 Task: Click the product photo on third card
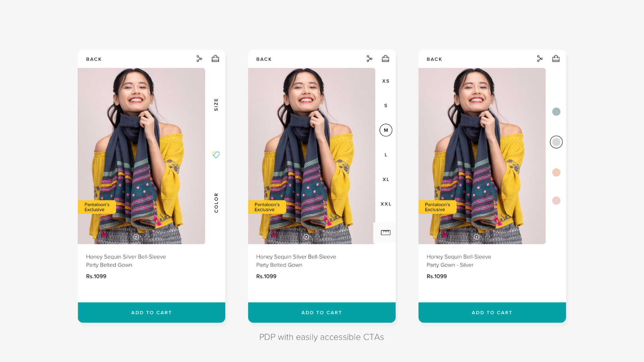coord(482,156)
